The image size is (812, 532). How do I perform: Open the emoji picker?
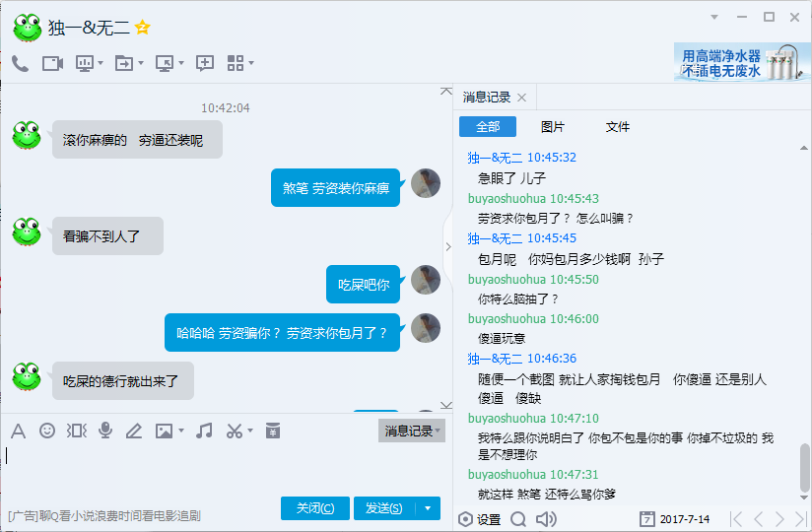coord(47,431)
